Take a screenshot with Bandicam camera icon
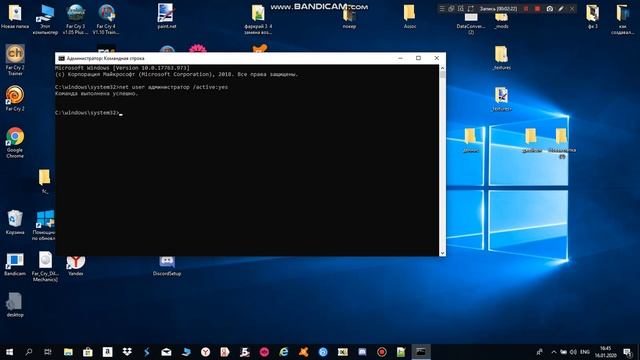The height and width of the screenshot is (360, 640). click(x=550, y=9)
